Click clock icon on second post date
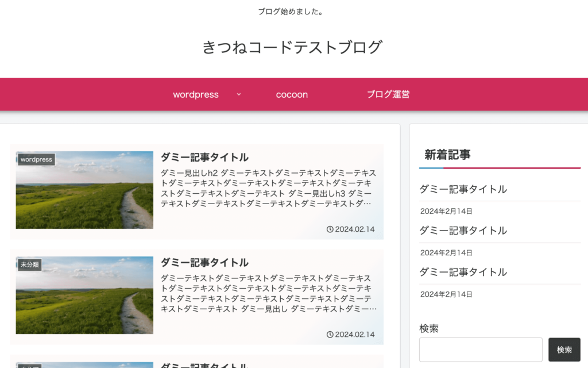Screen dimensions: 588x368 pyautogui.click(x=330, y=334)
